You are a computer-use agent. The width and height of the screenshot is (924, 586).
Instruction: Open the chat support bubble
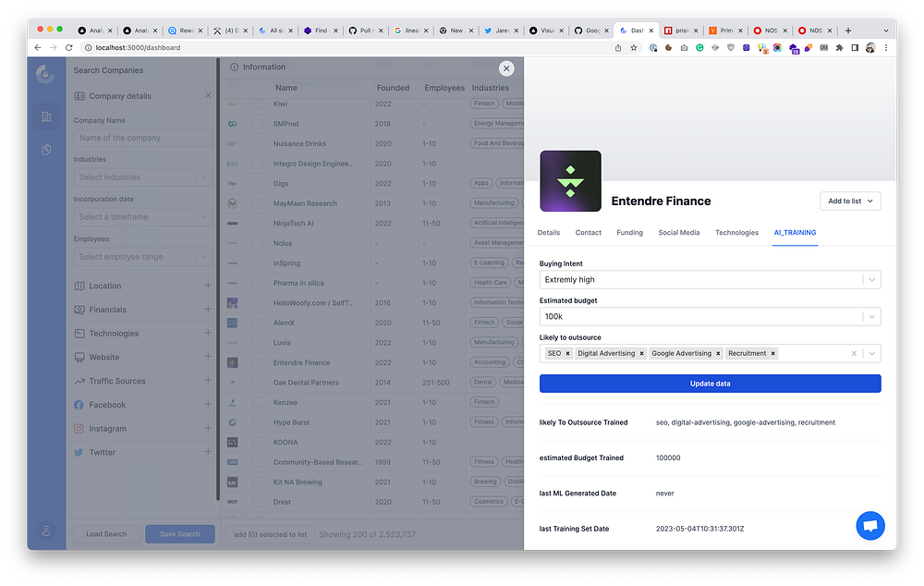tap(869, 525)
